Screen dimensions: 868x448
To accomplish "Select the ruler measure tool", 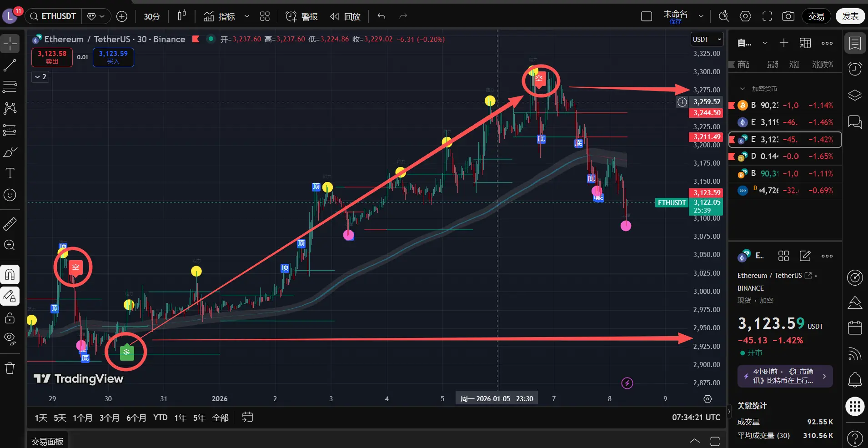I will click(10, 224).
